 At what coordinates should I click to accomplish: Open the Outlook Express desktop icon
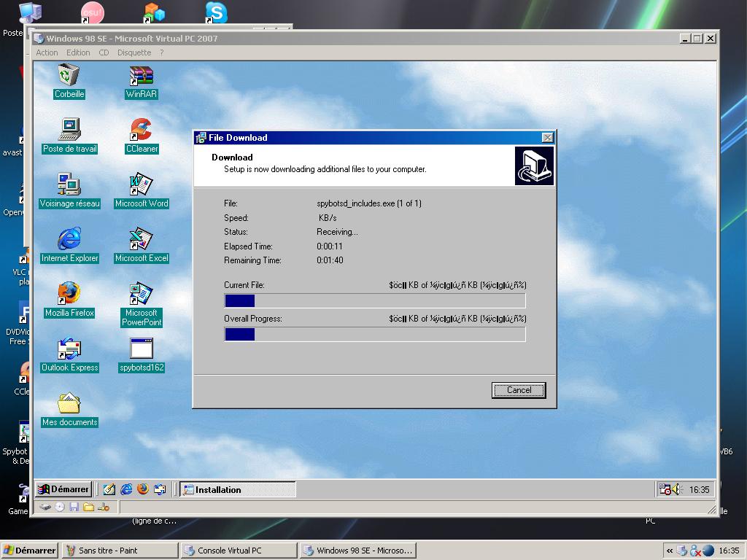pos(69,349)
